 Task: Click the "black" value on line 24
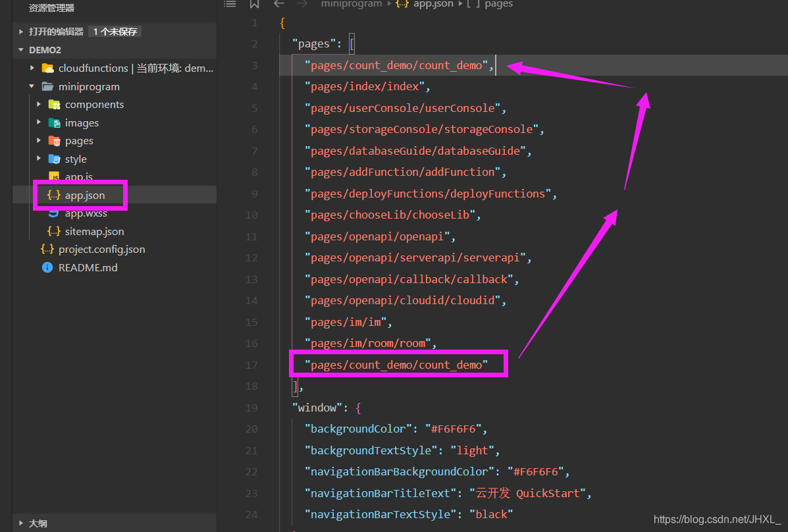(x=491, y=514)
